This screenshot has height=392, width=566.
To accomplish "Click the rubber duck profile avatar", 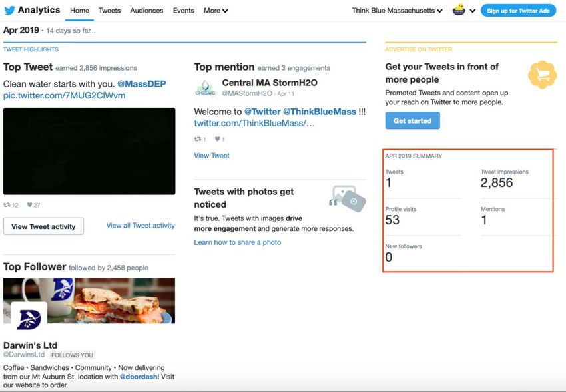I will point(459,10).
